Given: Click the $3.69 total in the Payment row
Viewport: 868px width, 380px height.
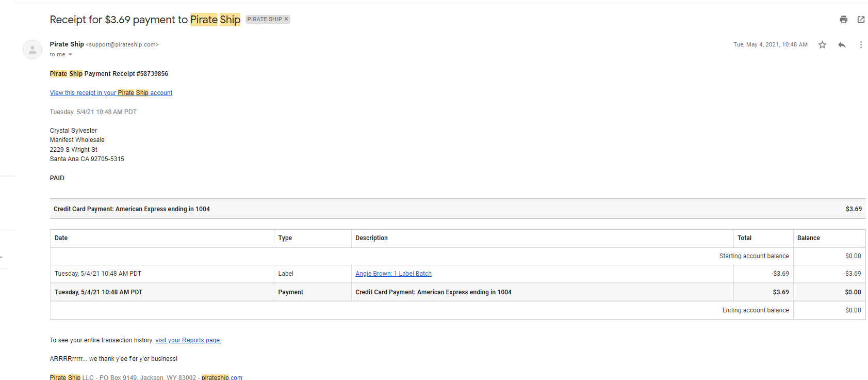Looking at the screenshot, I should pos(781,292).
